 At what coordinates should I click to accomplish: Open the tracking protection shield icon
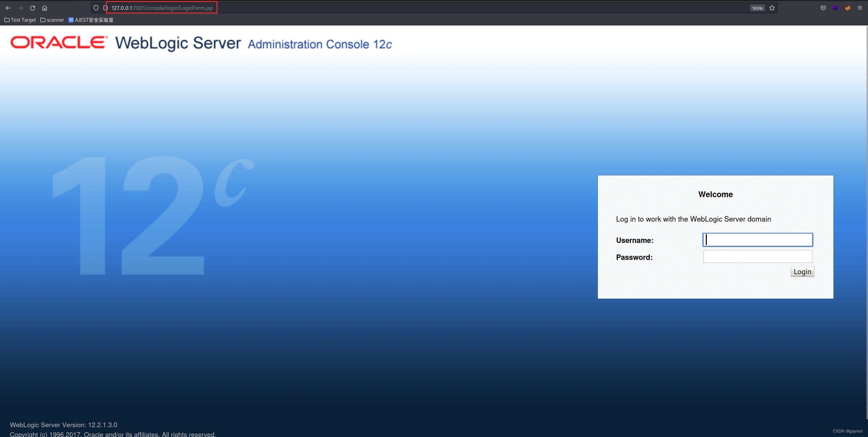tap(96, 8)
